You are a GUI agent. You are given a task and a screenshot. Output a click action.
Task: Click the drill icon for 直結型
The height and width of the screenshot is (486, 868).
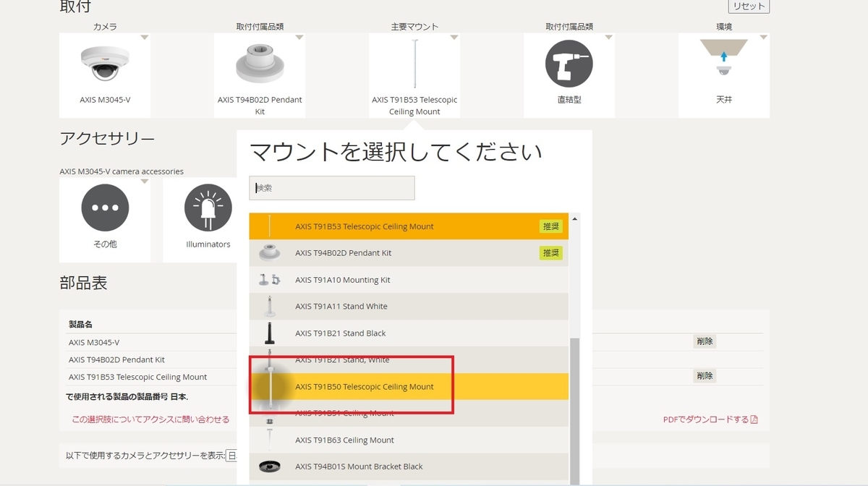pyautogui.click(x=569, y=64)
